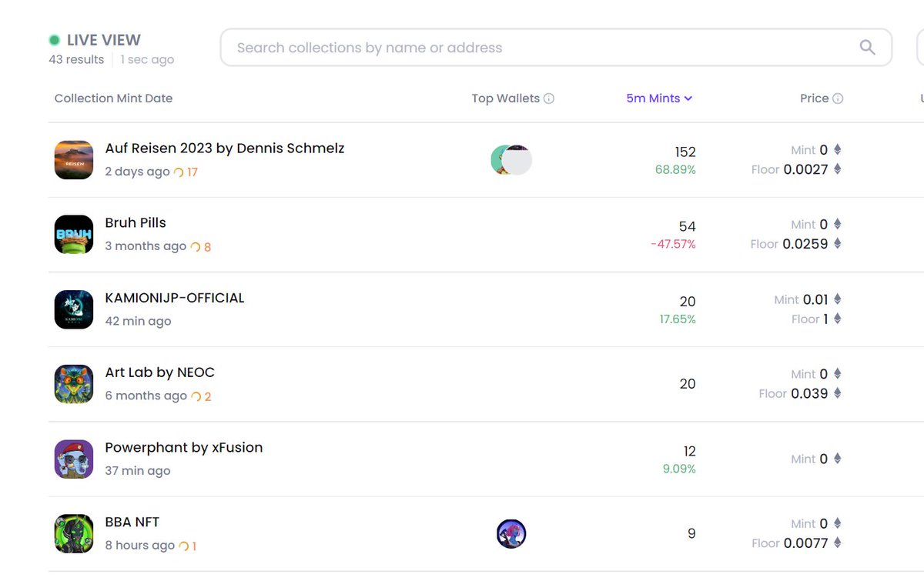The image size is (924, 581).
Task: Click the 1 sec ago update text
Action: (x=147, y=59)
